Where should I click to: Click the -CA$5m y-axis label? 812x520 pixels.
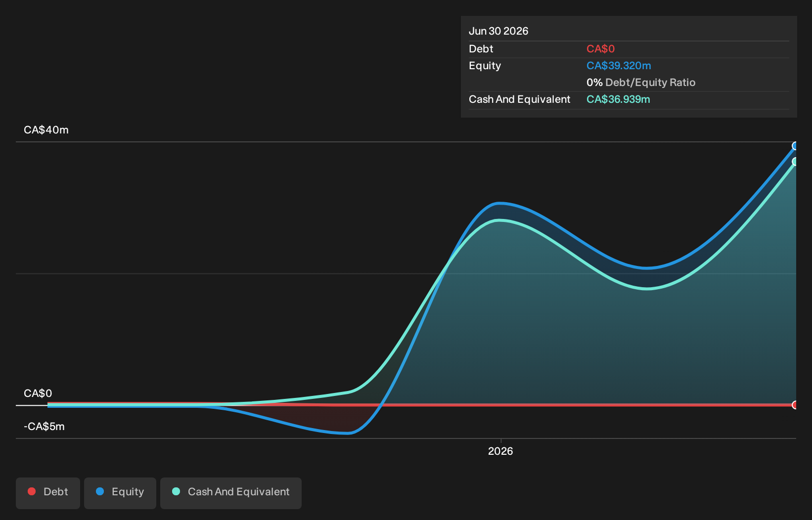coord(44,427)
